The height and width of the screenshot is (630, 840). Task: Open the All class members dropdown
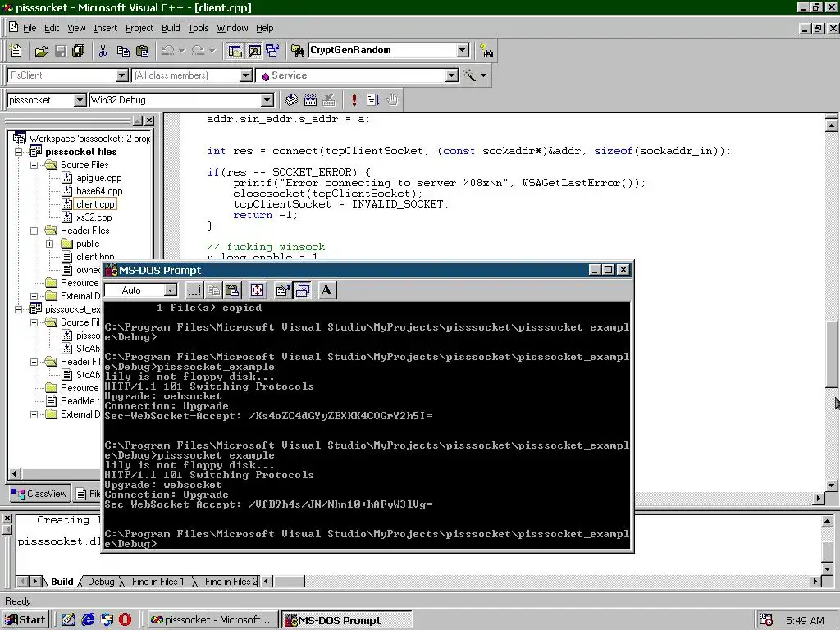pyautogui.click(x=246, y=75)
